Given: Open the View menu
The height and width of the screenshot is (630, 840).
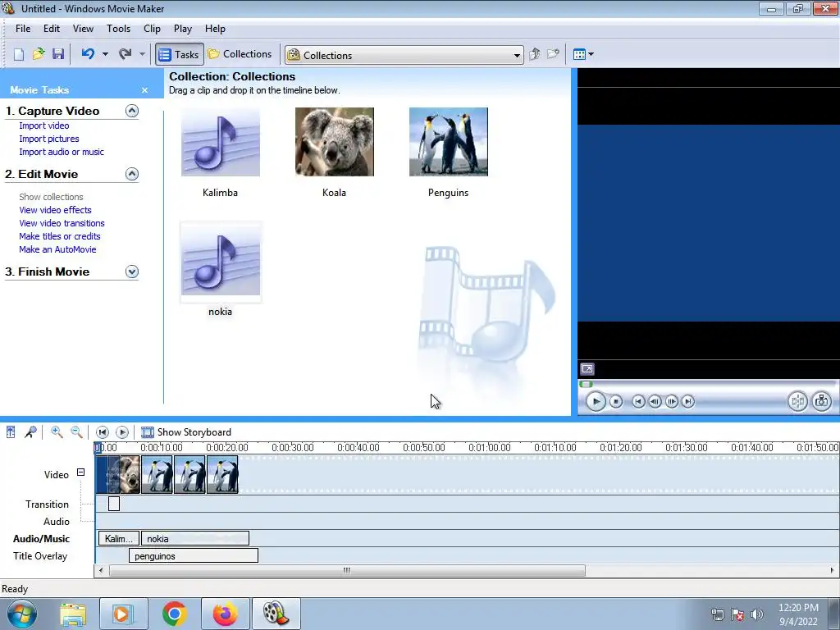Looking at the screenshot, I should (83, 29).
